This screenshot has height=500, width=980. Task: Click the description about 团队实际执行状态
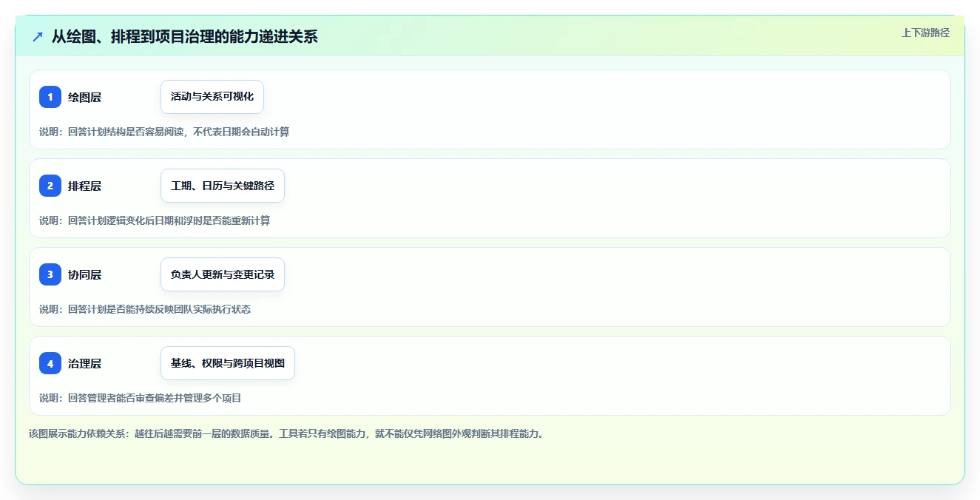click(x=145, y=309)
